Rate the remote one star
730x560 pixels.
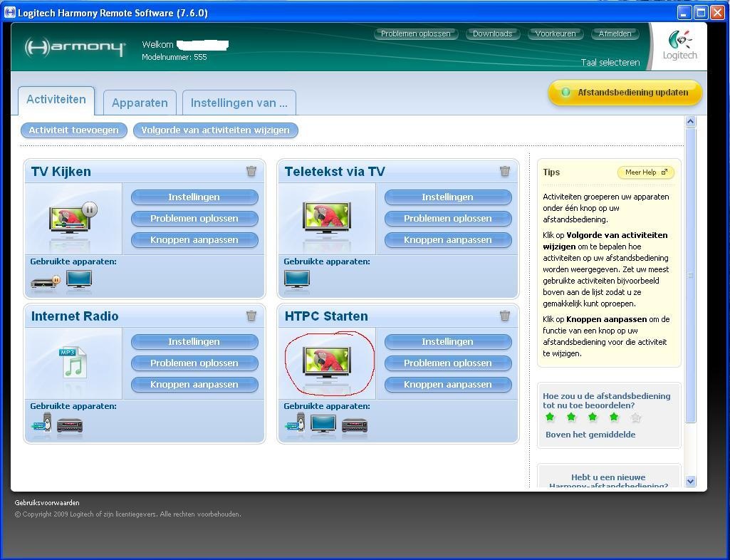pyautogui.click(x=550, y=417)
